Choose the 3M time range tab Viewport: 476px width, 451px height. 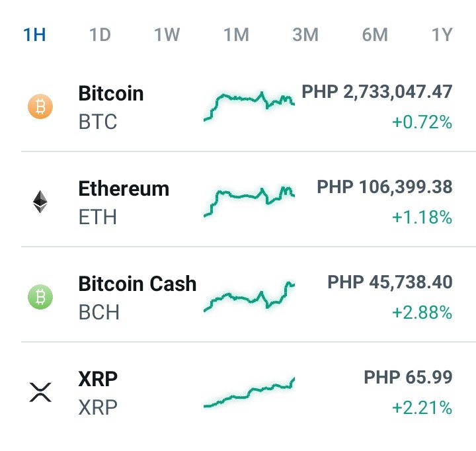click(305, 34)
